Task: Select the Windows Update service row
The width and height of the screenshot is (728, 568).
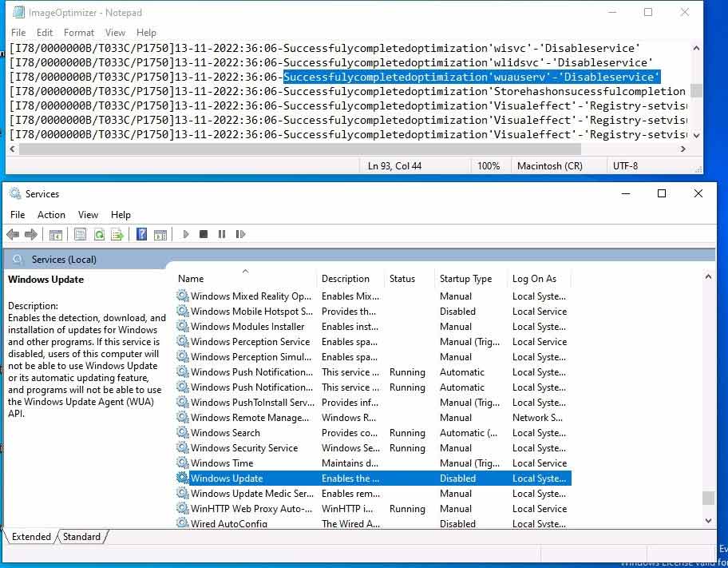Action: pos(374,478)
